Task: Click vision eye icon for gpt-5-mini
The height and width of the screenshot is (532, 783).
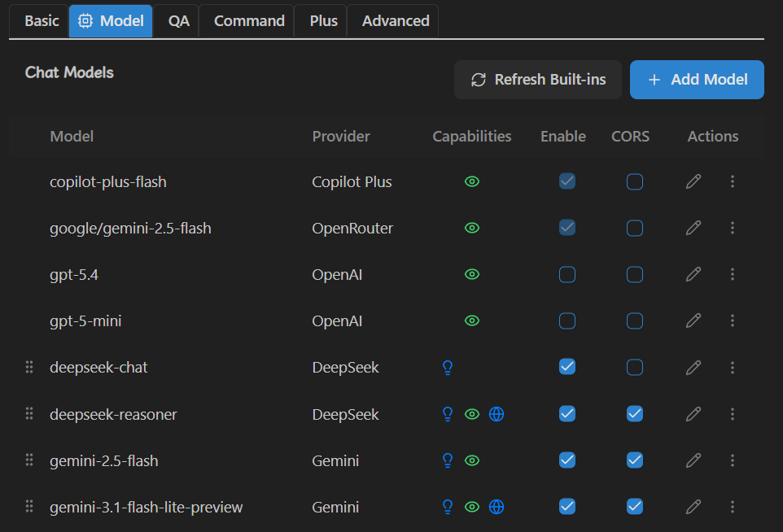Action: point(472,321)
